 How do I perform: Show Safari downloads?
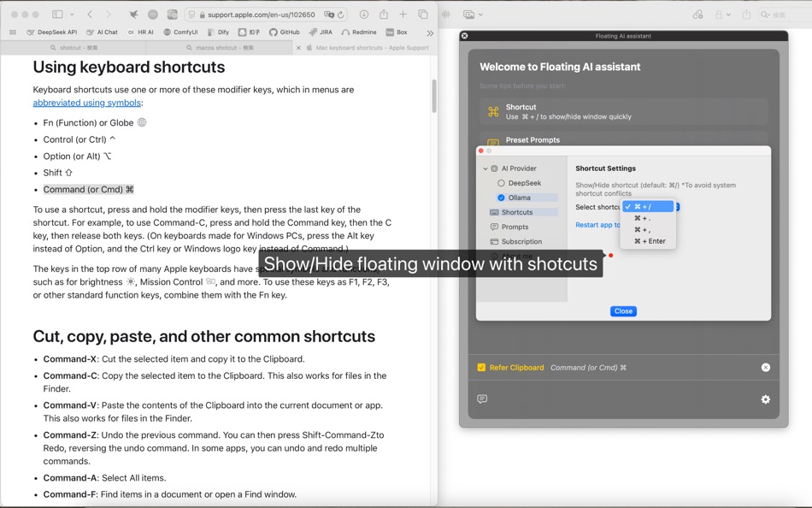(x=364, y=15)
